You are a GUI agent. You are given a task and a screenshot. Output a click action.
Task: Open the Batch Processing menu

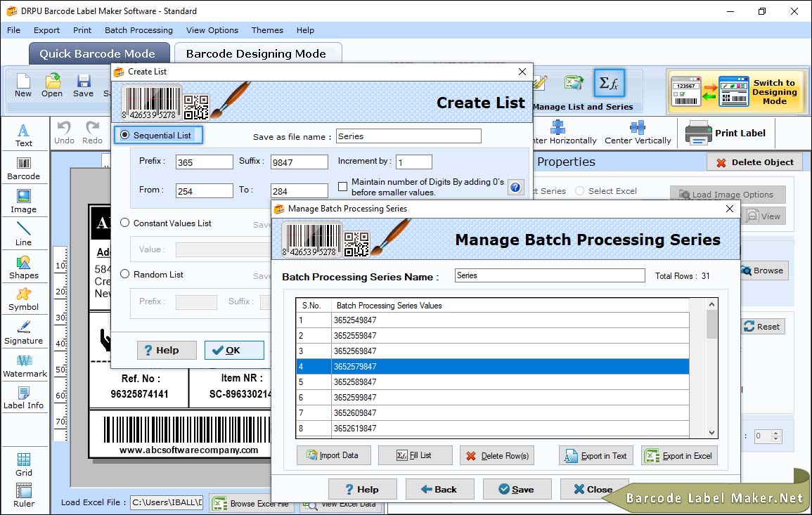pyautogui.click(x=138, y=30)
